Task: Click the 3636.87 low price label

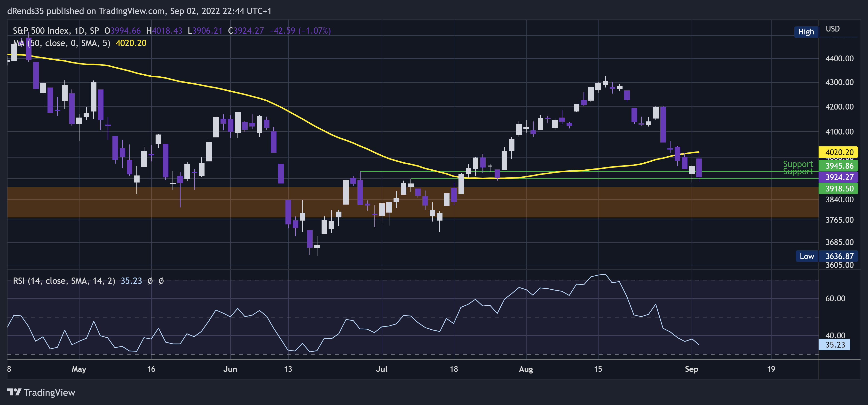Action: click(x=838, y=256)
